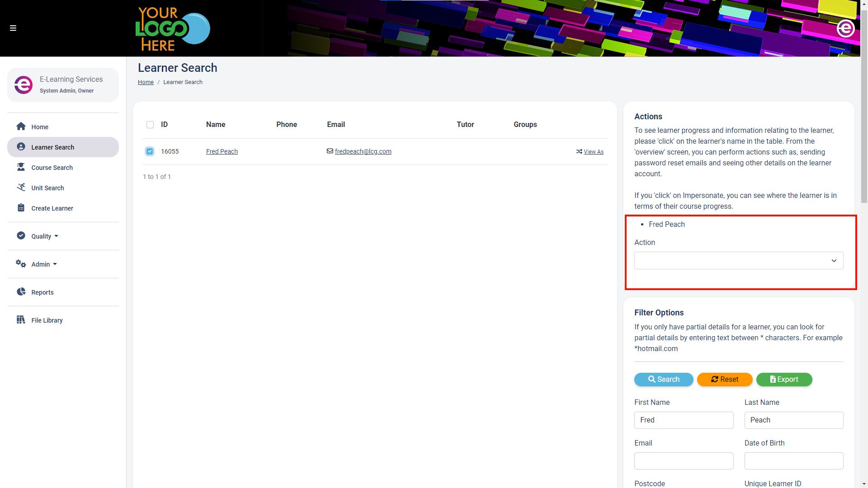This screenshot has height=488, width=868.
Task: Click the System Admin, Owner role text
Action: pyautogui.click(x=66, y=91)
